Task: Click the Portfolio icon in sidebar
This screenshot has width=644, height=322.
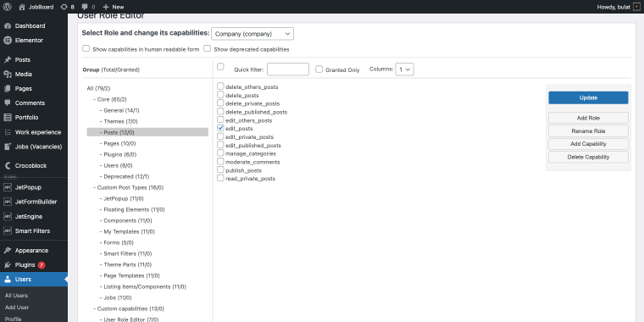Action: pos(8,118)
